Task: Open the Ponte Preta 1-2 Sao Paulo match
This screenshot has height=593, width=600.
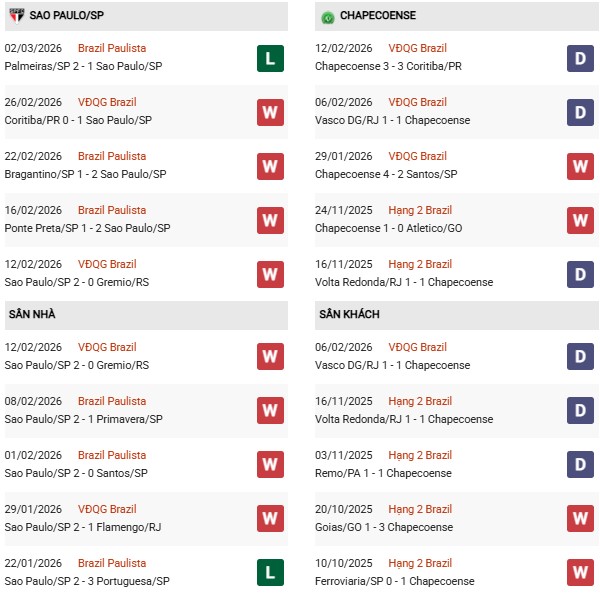Action: (87, 228)
